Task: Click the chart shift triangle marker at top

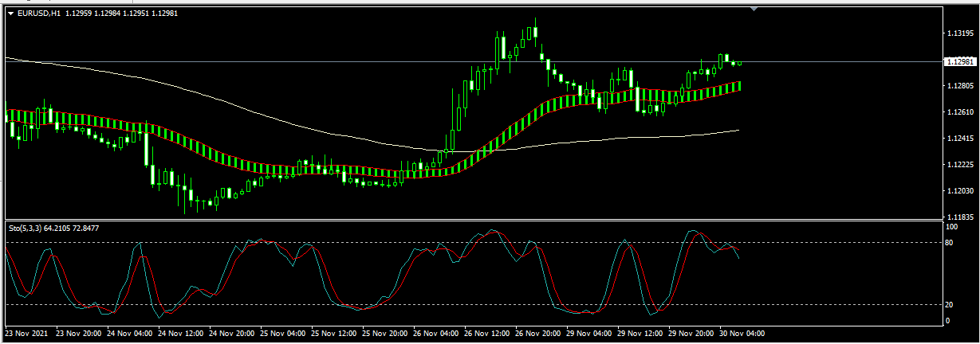Action: (x=754, y=9)
